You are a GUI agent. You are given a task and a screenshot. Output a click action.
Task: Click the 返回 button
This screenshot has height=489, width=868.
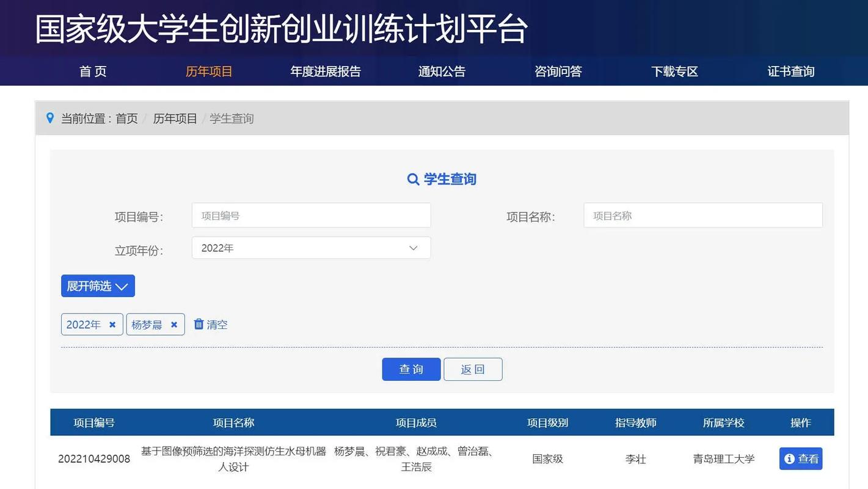(473, 369)
